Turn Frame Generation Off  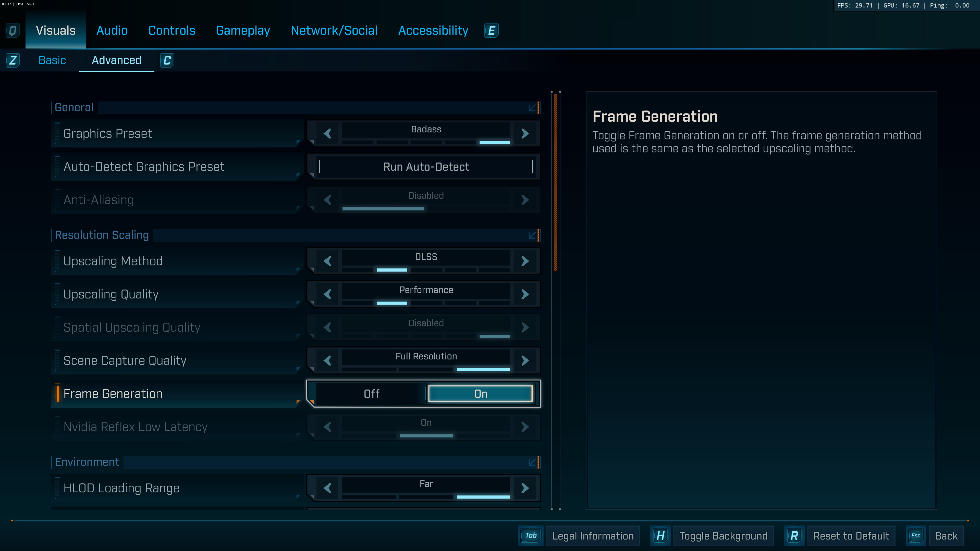coord(371,394)
